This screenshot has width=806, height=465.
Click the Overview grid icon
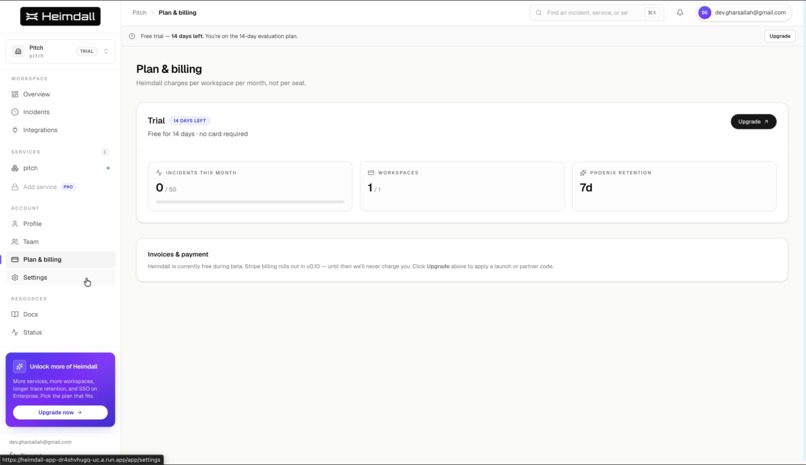(x=15, y=95)
